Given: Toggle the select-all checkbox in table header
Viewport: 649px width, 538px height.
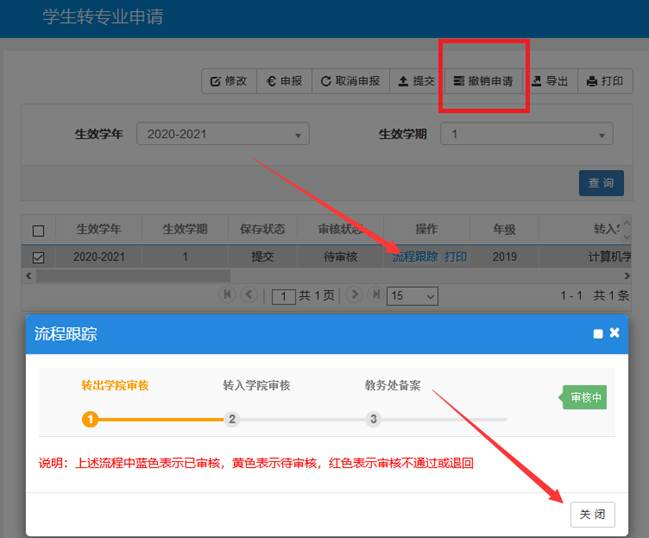Looking at the screenshot, I should tap(39, 230).
